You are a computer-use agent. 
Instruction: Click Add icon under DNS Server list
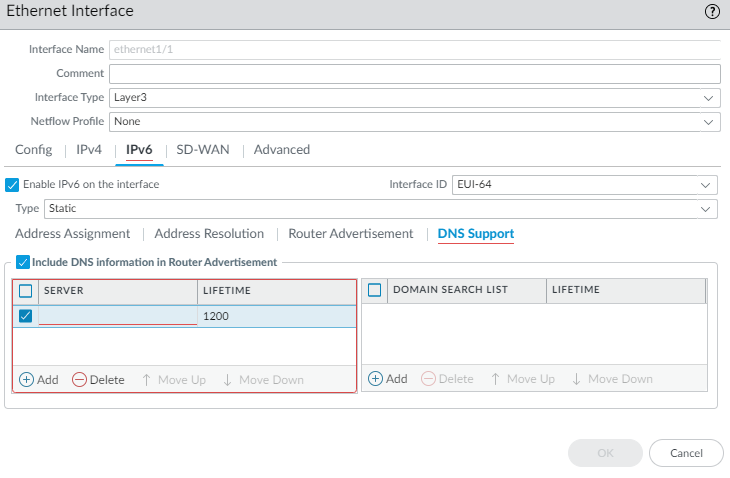click(x=26, y=380)
